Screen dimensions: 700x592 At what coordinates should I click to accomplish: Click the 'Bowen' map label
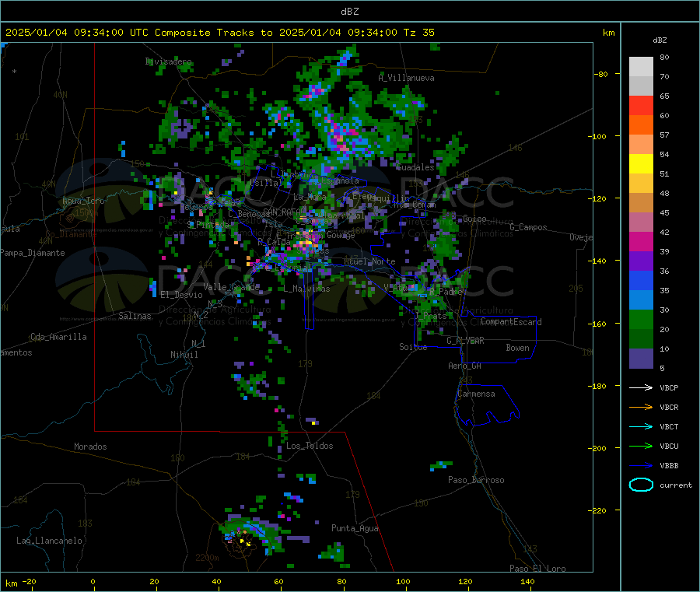[x=517, y=348]
